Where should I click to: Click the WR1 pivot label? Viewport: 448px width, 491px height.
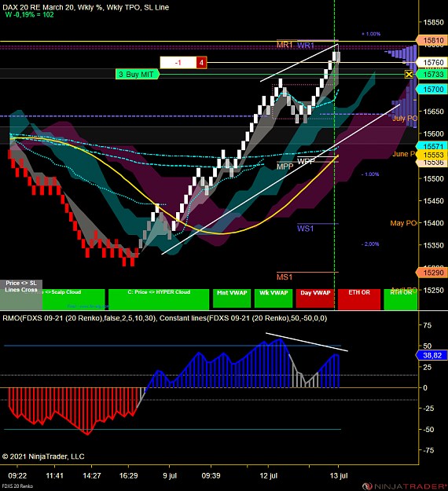tap(306, 46)
